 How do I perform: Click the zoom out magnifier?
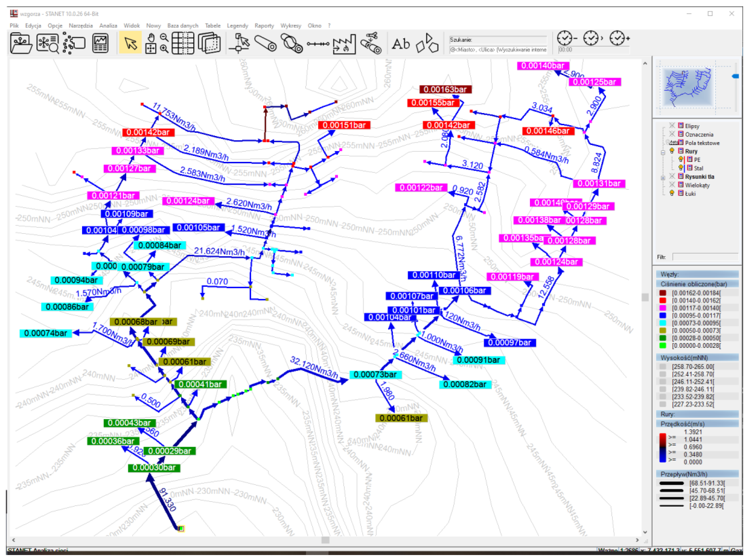click(x=164, y=37)
